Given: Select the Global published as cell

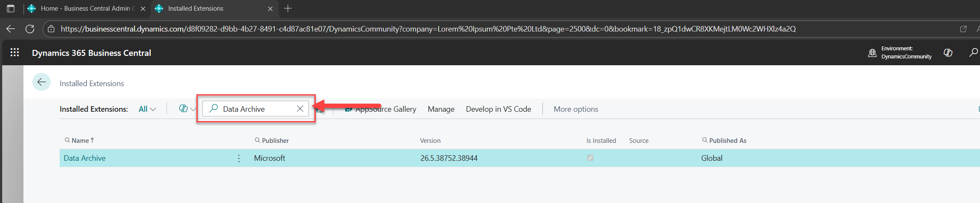Looking at the screenshot, I should coord(712,158).
